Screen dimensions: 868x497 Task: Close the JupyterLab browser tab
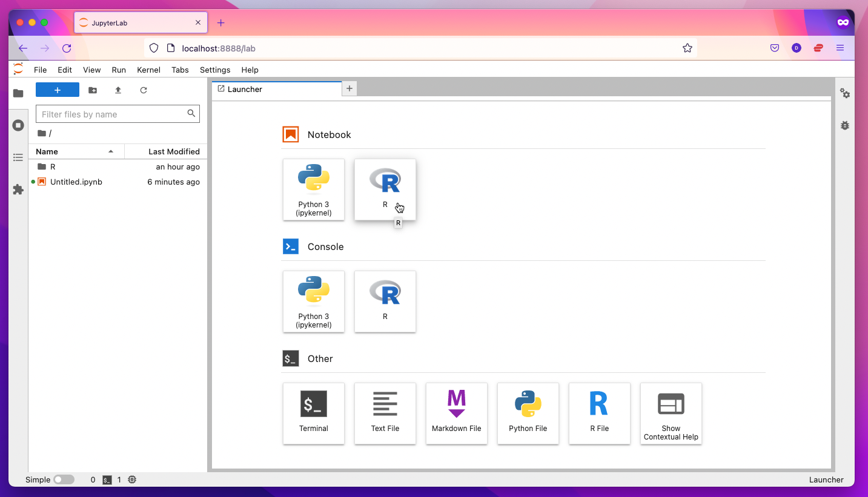click(198, 23)
